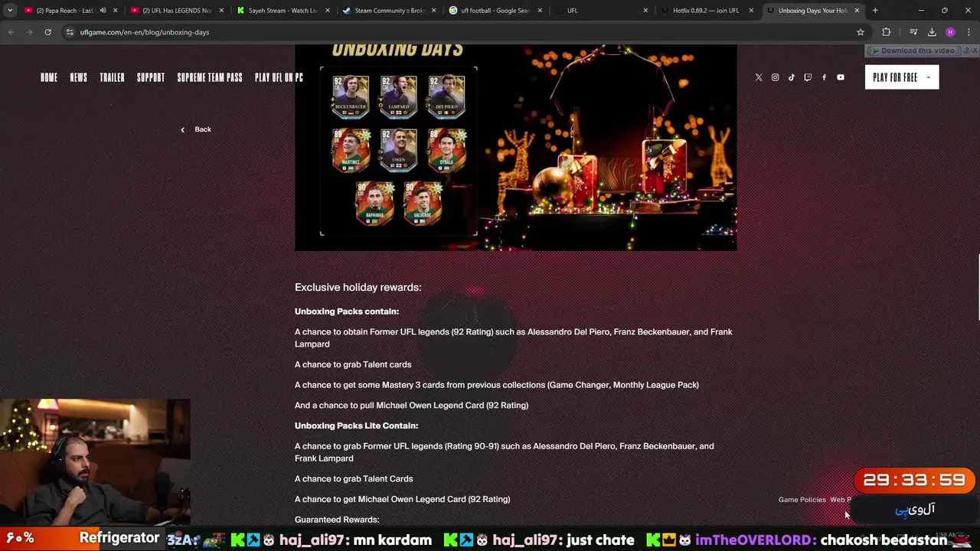Click the audio icon on Papa Roach tab
Screen dimensions: 980x551
click(103, 11)
